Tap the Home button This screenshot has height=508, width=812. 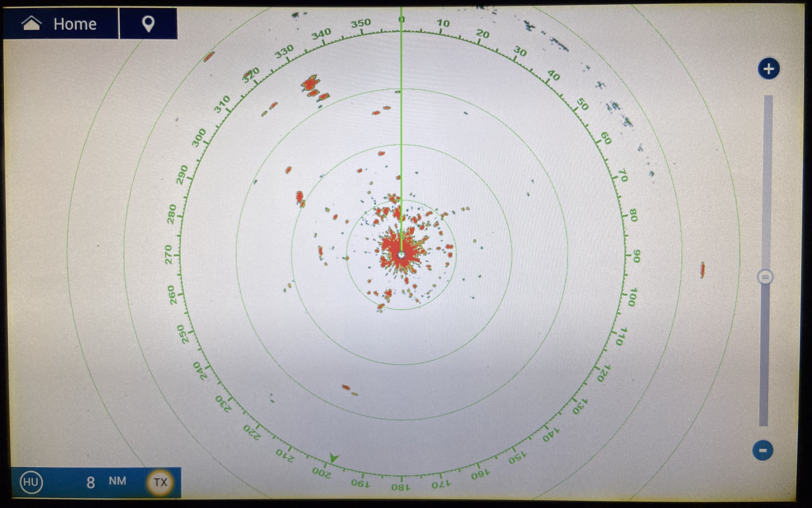tap(61, 23)
